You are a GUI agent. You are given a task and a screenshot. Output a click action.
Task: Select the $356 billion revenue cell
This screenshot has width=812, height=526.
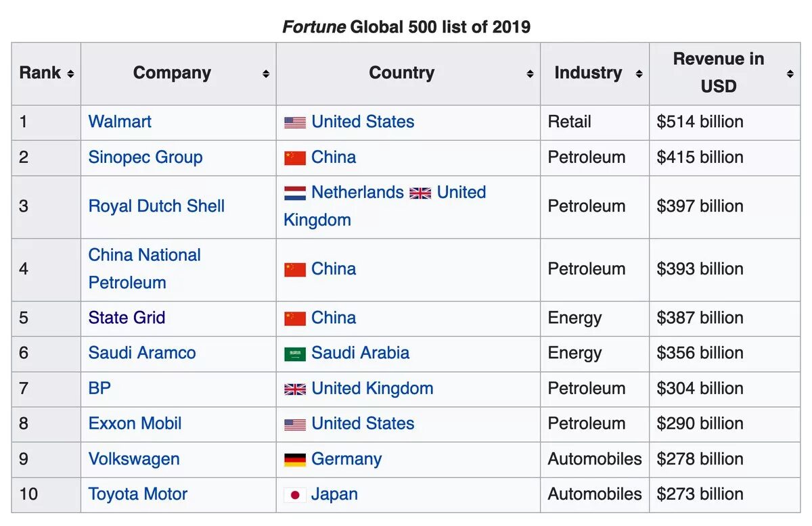pyautogui.click(x=725, y=354)
